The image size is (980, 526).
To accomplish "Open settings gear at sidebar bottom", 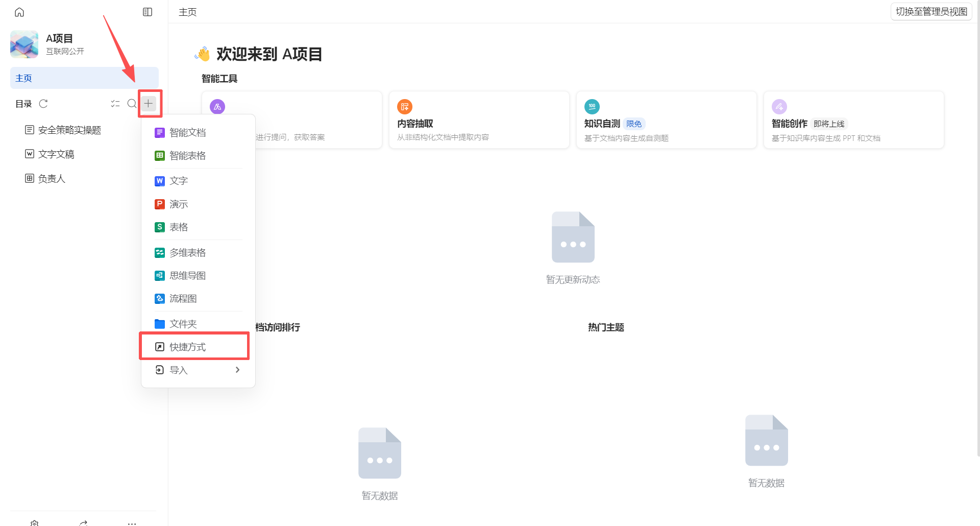I will 34,523.
